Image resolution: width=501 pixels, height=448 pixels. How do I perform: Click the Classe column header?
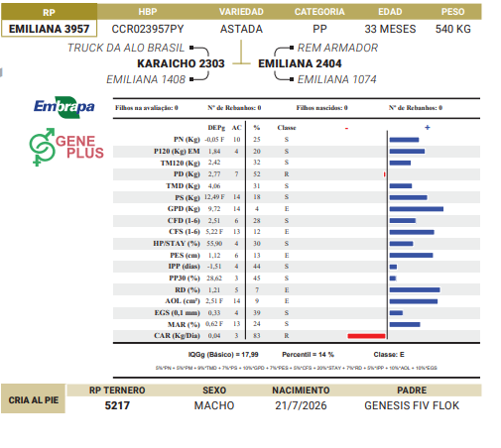point(287,128)
